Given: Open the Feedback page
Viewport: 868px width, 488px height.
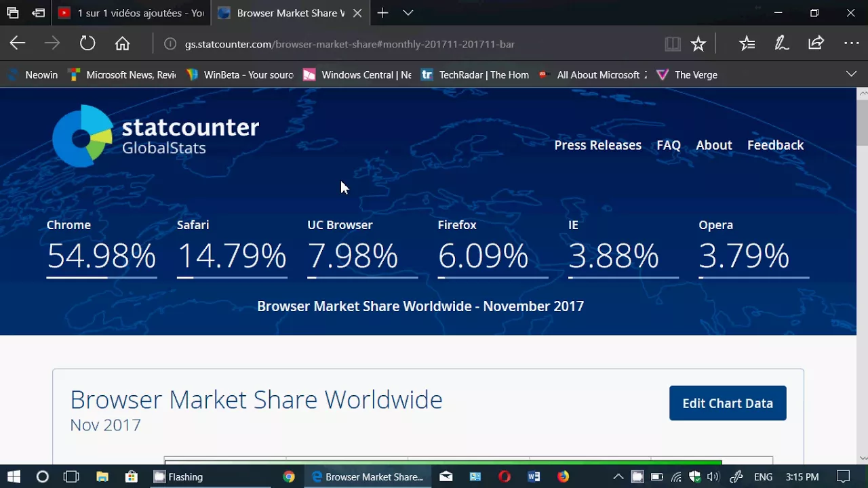Looking at the screenshot, I should [775, 145].
